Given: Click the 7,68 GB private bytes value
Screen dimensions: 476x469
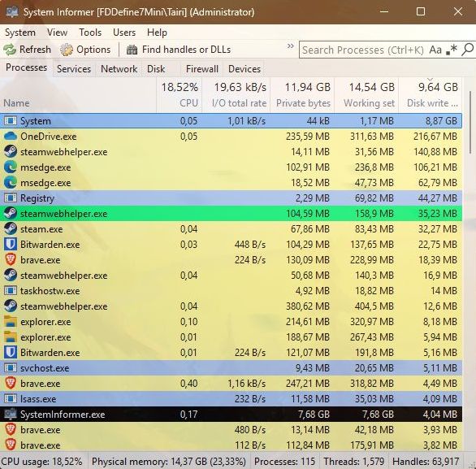Looking at the screenshot, I should coord(314,414).
